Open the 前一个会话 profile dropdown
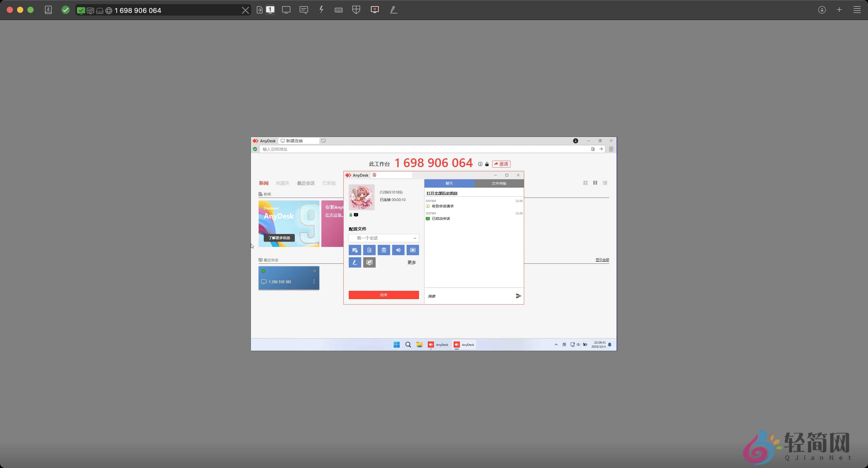The width and height of the screenshot is (868, 468). [384, 238]
